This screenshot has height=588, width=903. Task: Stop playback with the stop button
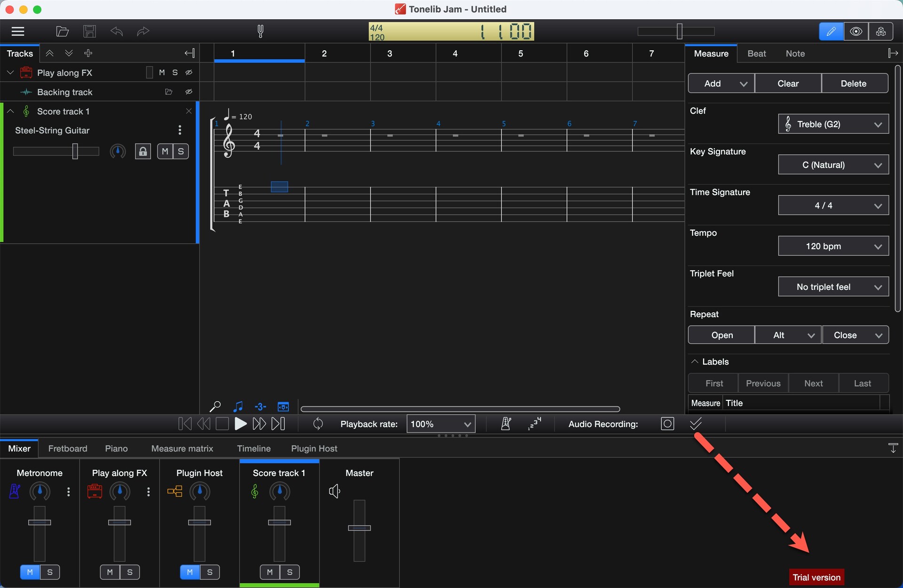pyautogui.click(x=222, y=424)
